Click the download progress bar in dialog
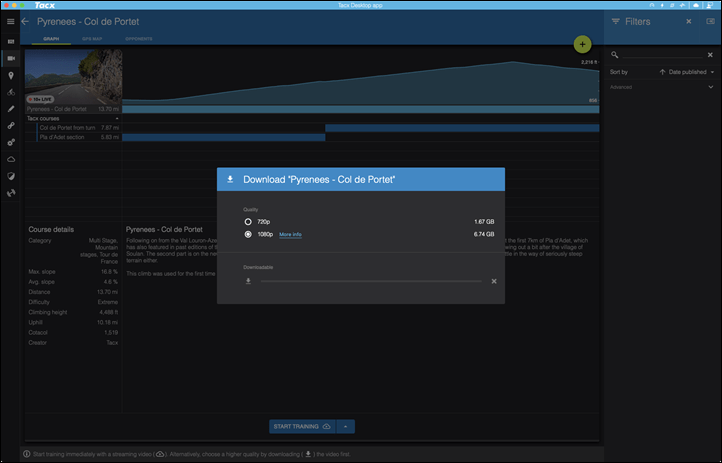 pyautogui.click(x=371, y=281)
